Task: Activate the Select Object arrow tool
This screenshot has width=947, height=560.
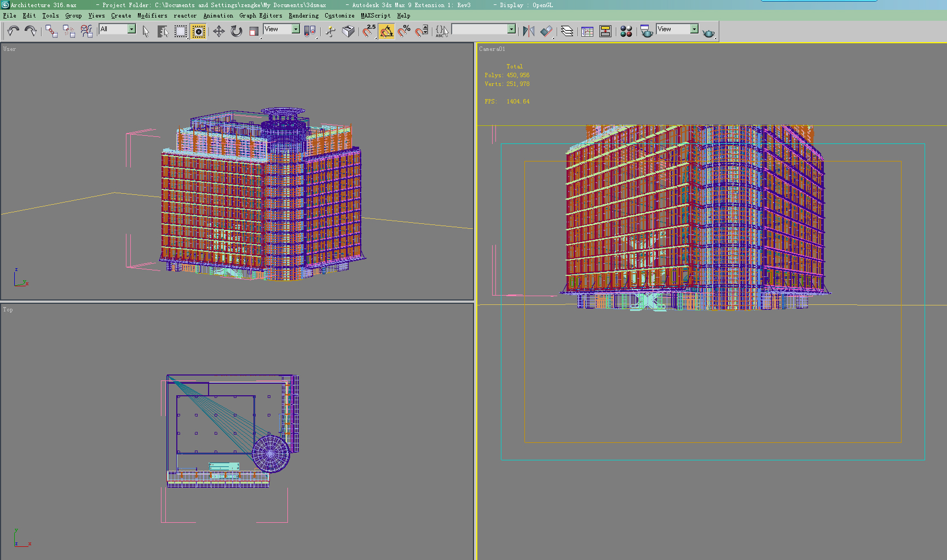Action: (x=146, y=31)
